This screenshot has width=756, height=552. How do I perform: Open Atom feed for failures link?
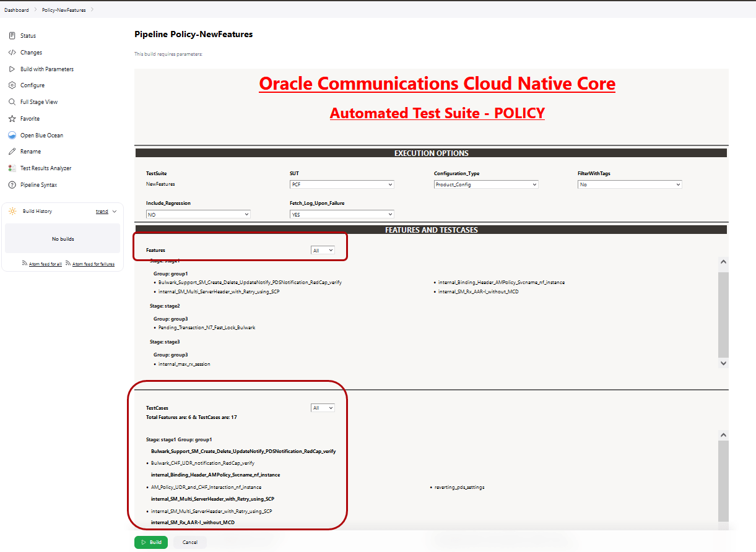93,264
